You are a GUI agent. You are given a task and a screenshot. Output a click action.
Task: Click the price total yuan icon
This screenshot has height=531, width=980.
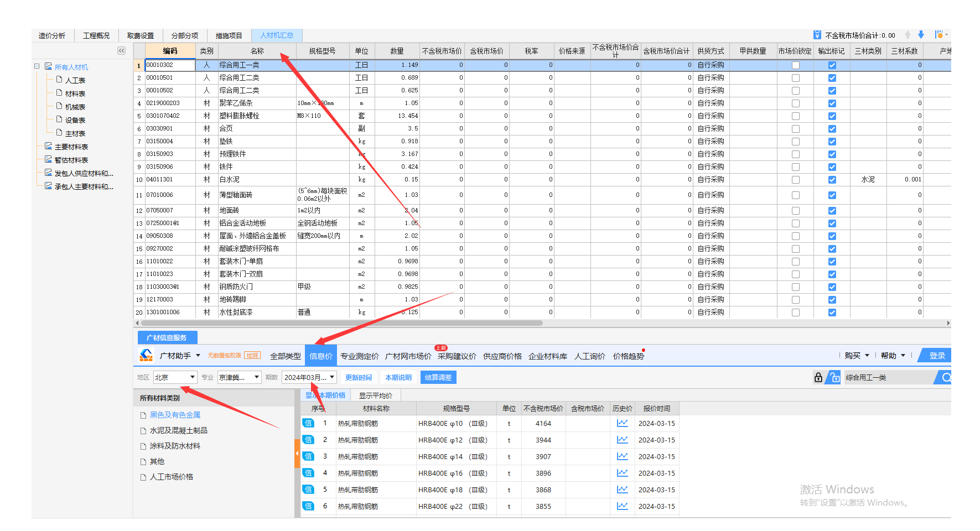817,35
